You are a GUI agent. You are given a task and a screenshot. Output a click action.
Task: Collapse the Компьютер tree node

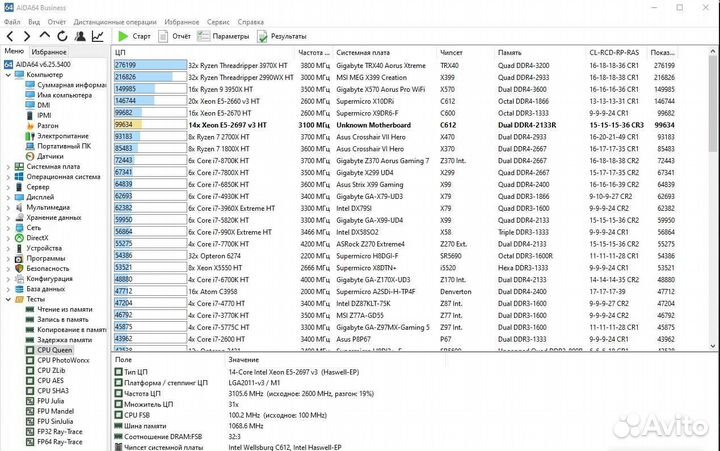point(9,75)
